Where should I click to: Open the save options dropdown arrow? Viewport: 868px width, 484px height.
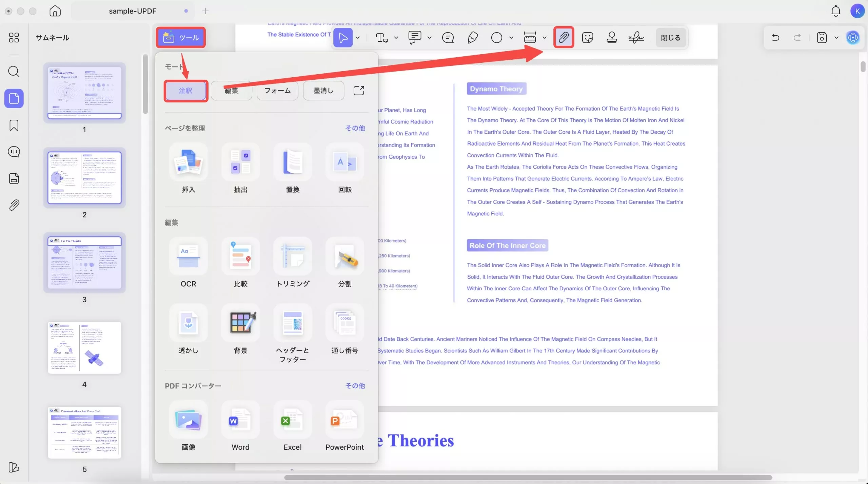tap(836, 38)
